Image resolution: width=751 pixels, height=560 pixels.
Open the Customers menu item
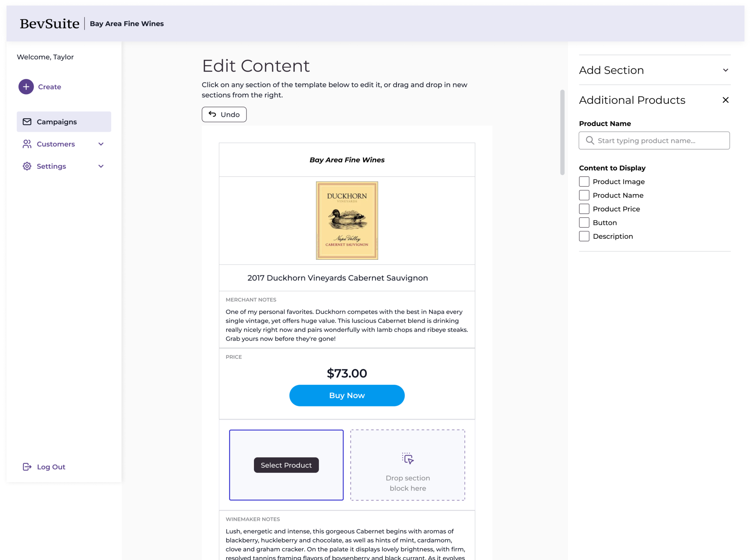click(64, 144)
